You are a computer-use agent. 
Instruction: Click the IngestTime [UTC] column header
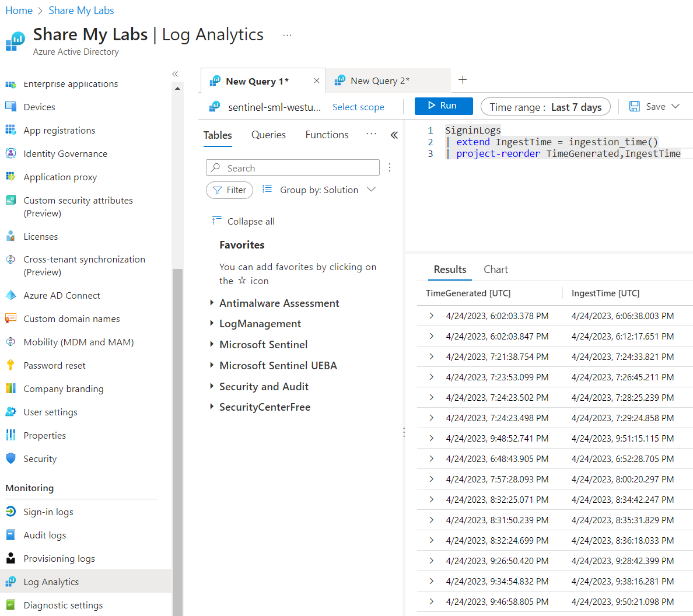[x=605, y=293]
